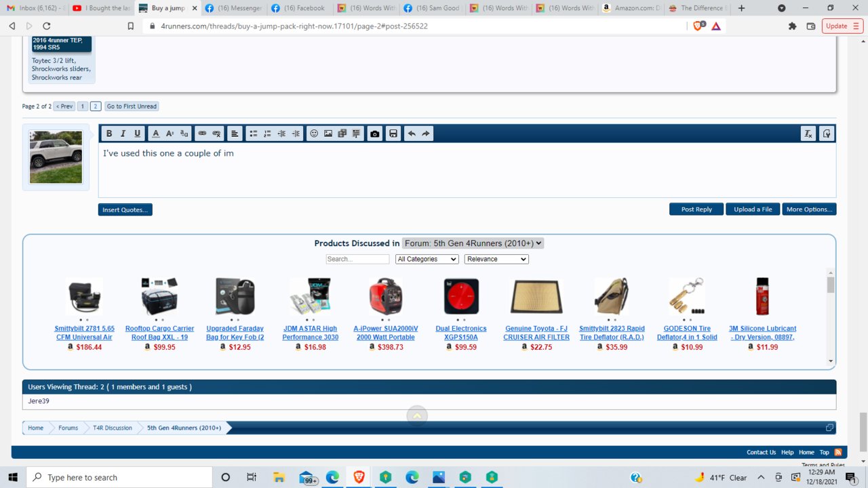Toggle bold formatting in editor

tap(108, 134)
